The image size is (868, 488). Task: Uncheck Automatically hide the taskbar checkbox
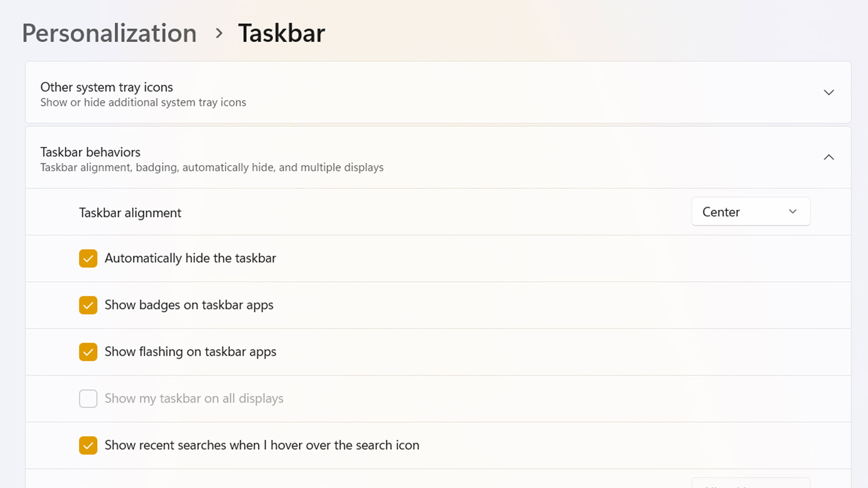coord(88,258)
